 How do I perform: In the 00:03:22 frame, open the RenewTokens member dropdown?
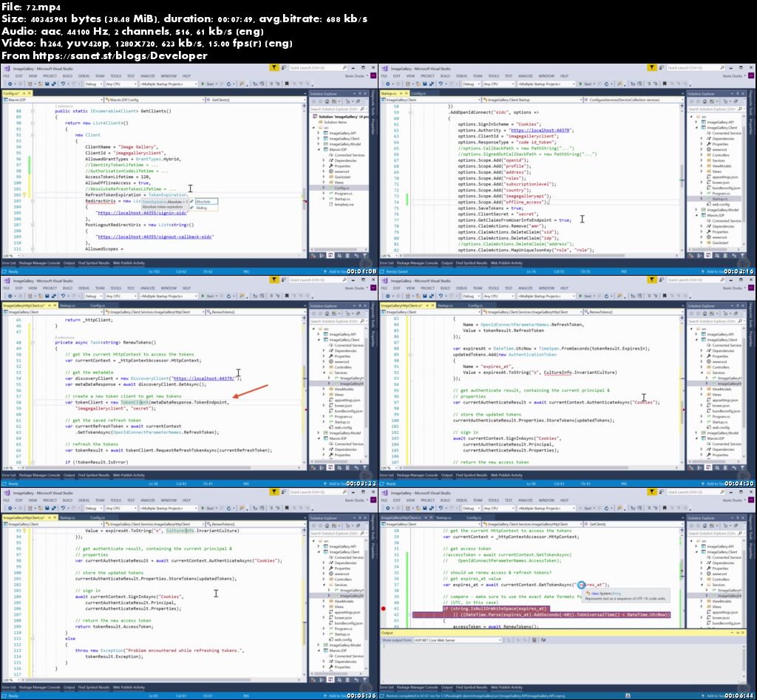click(256, 312)
